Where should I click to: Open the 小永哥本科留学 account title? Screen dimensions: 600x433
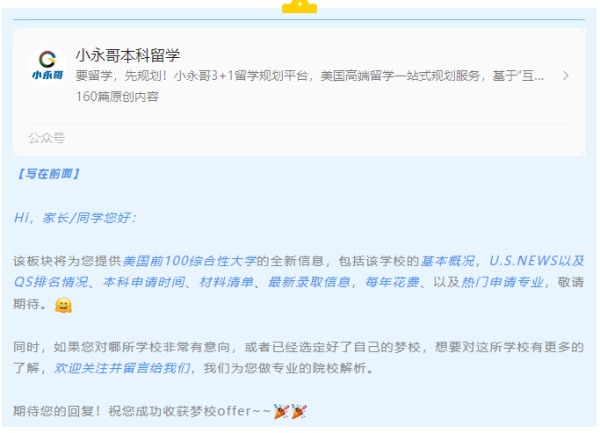128,55
